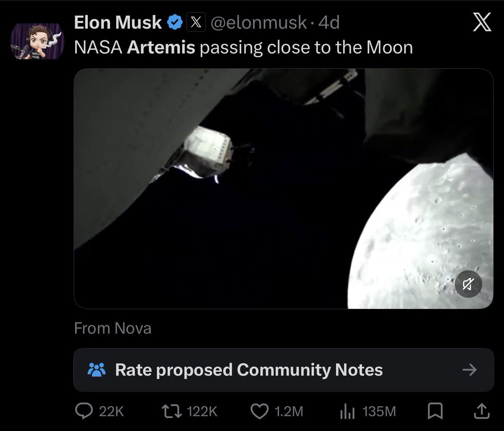
Task: View post analytics bar chart icon
Action: [347, 411]
